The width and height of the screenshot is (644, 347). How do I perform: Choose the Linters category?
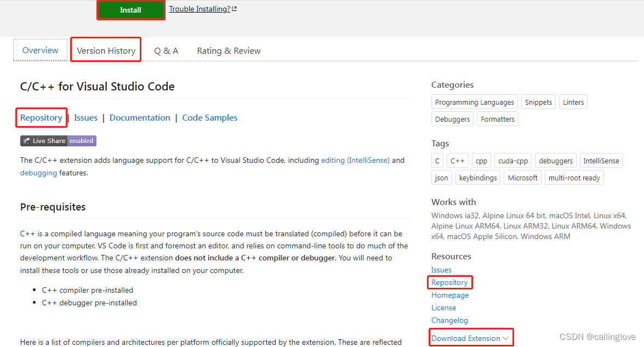click(573, 102)
